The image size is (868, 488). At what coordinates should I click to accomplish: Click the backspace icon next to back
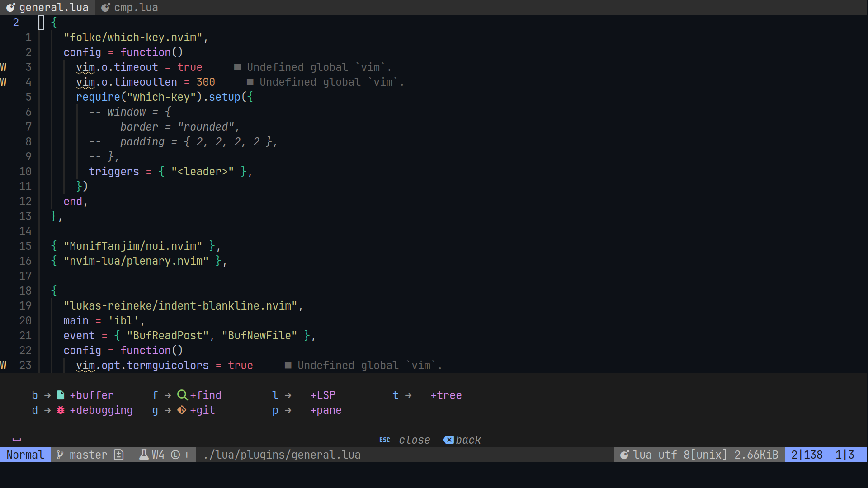(448, 440)
